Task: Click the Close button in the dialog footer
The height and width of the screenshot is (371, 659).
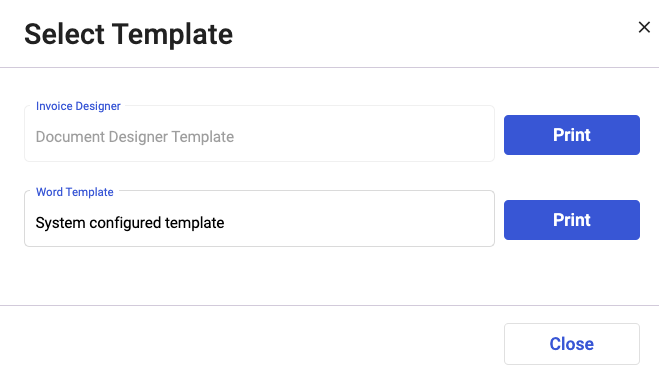Action: (x=572, y=344)
